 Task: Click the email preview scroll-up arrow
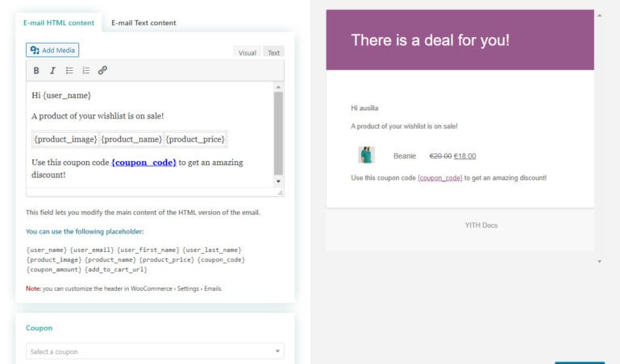click(599, 16)
